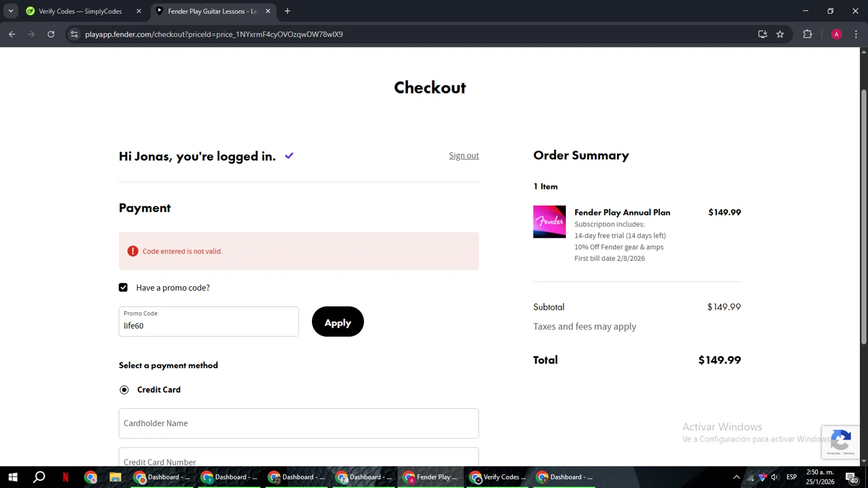Click the Credit Card Number field
The width and height of the screenshot is (868, 488).
299,457
